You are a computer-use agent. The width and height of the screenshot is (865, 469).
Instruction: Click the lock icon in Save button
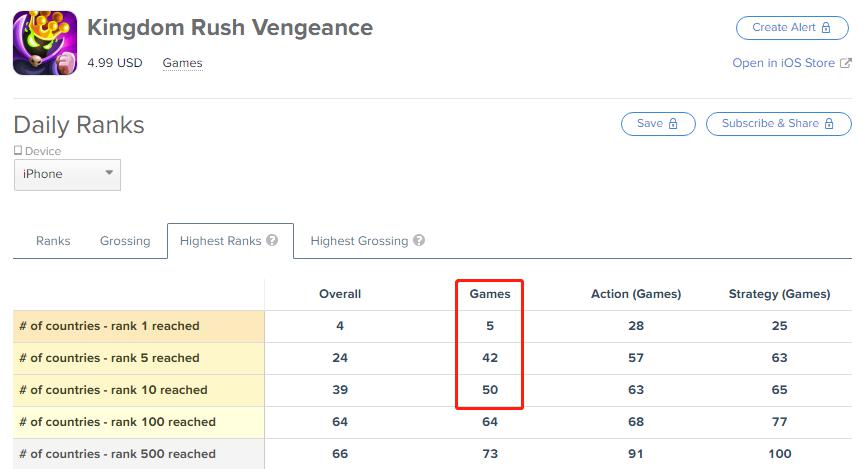coord(673,124)
